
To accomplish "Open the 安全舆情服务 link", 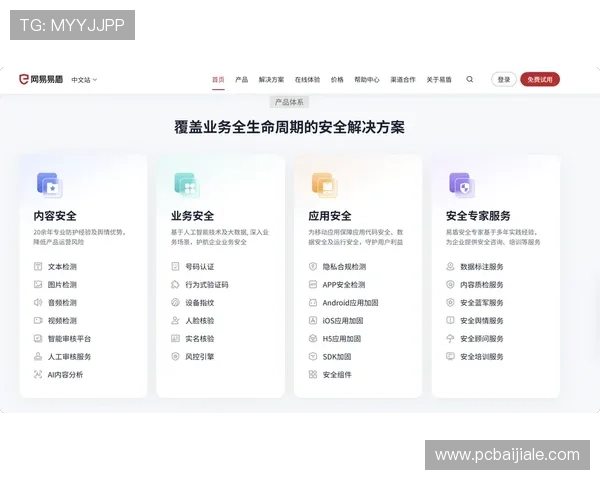I will 482,321.
